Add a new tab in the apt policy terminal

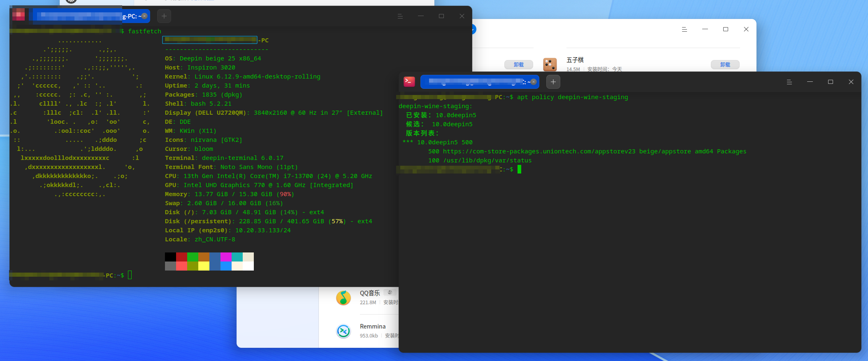(x=553, y=82)
